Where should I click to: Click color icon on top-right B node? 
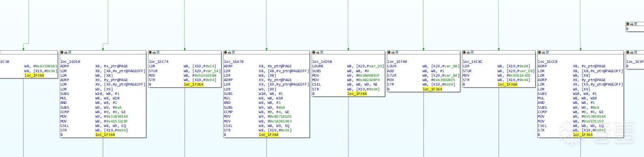point(628,24)
